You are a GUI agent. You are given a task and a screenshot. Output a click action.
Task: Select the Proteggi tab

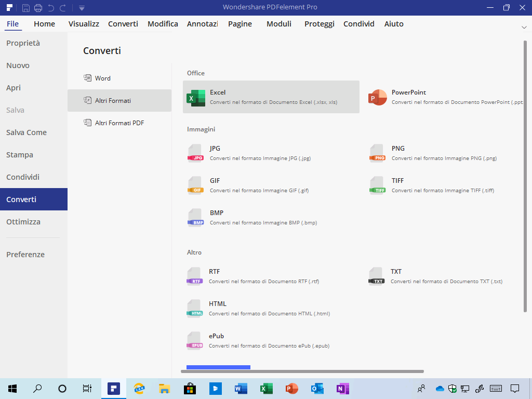[x=320, y=24]
